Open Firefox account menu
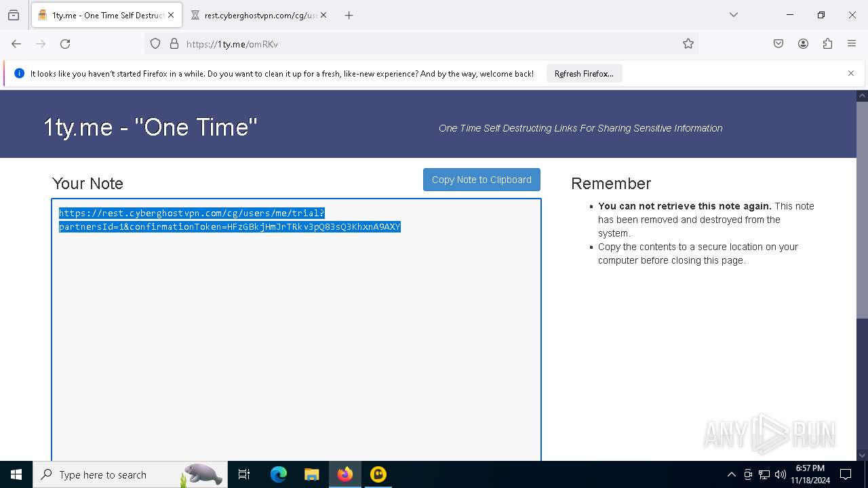 (x=803, y=44)
